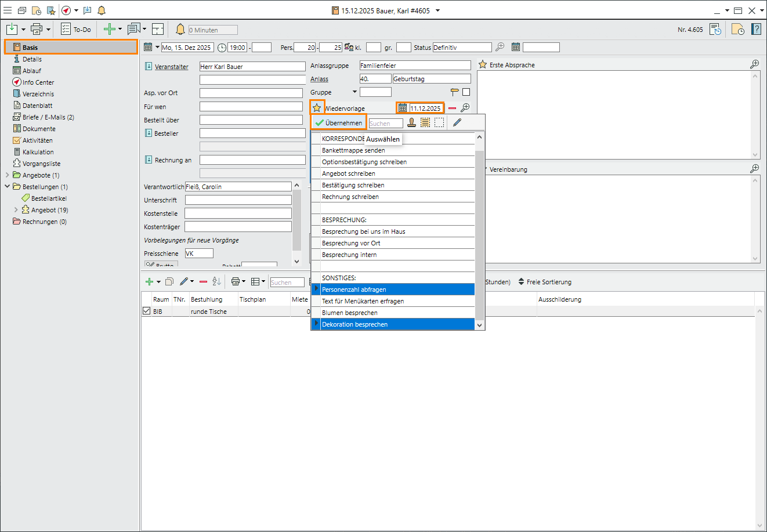Click the Übernehmen button
This screenshot has height=532, width=767.
(x=339, y=123)
